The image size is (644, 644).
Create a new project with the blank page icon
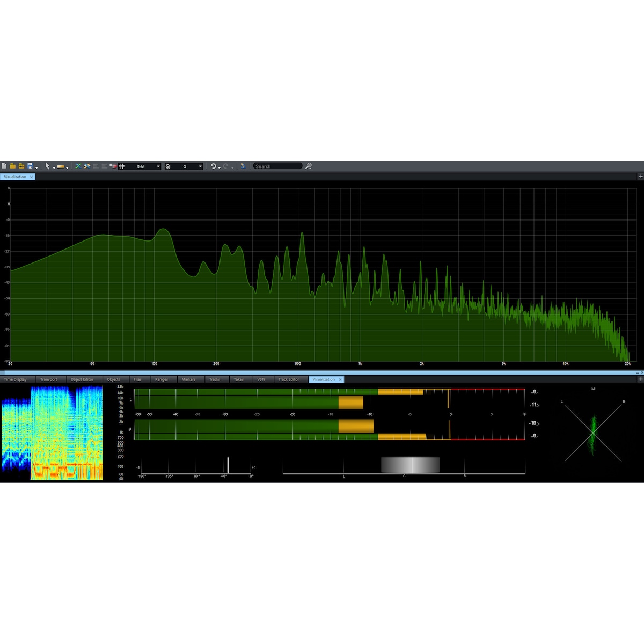coord(4,166)
